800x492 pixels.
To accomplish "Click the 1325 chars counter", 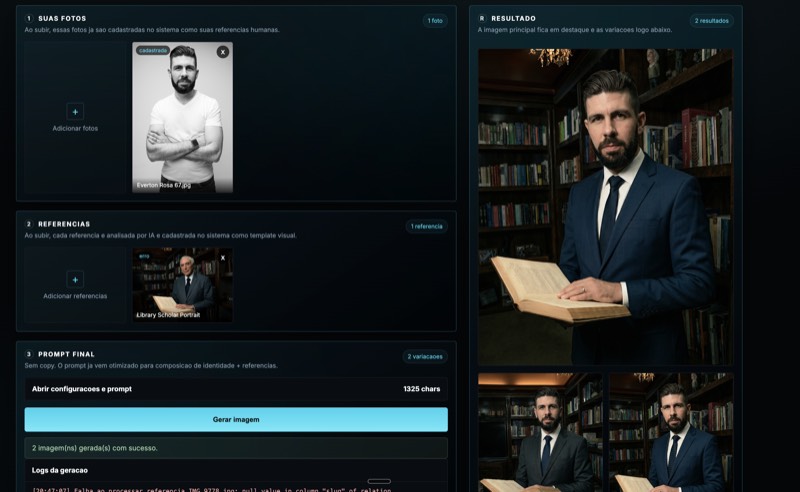I will (421, 389).
